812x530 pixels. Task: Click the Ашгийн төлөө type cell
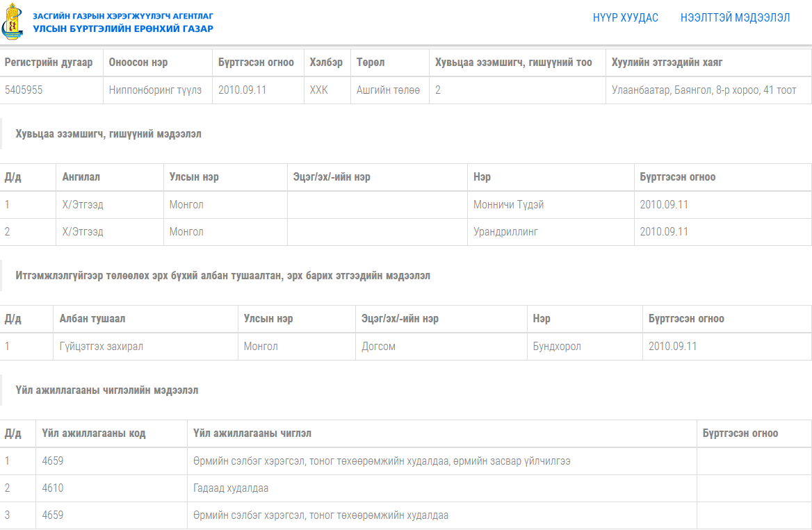tap(388, 90)
